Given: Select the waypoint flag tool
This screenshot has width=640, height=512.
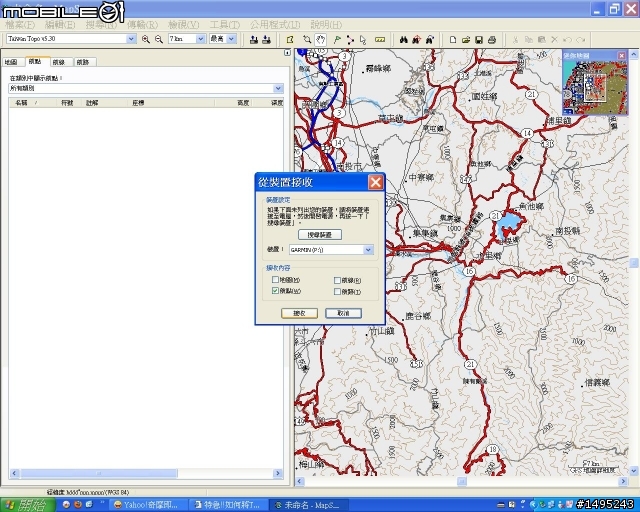Looking at the screenshot, I should point(337,40).
